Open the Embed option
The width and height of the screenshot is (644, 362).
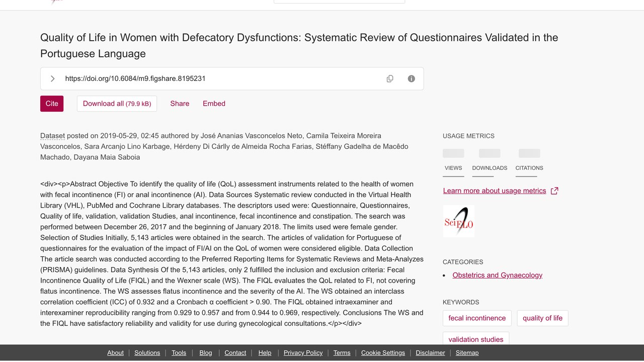[214, 104]
